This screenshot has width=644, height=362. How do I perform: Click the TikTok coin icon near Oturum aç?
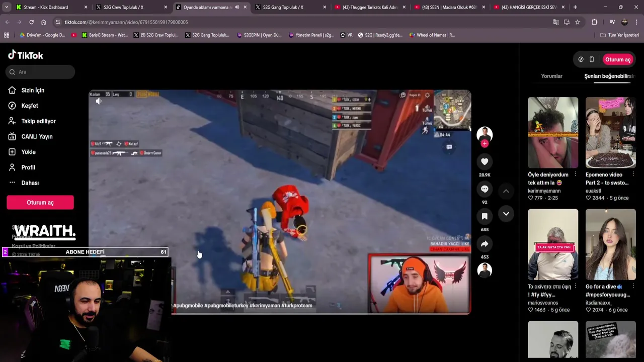point(581,59)
